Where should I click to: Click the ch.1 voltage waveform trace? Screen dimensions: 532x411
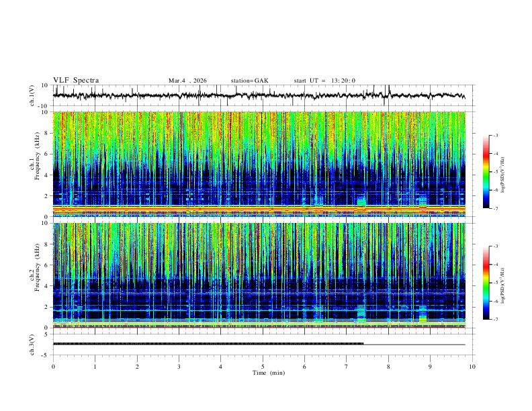(259, 95)
